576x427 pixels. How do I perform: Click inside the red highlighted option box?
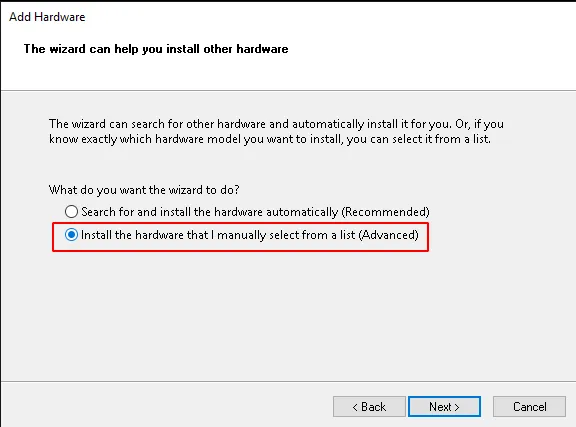click(241, 237)
